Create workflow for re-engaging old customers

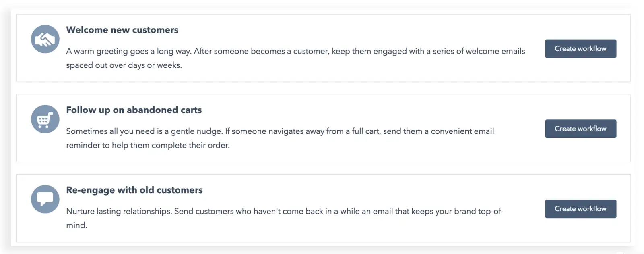580,209
